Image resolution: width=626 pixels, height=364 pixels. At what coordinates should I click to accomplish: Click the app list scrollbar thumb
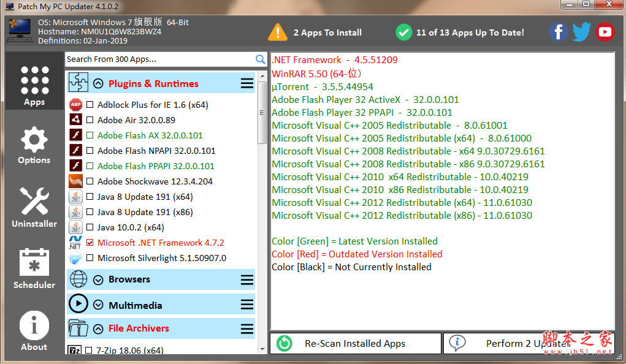click(x=262, y=113)
